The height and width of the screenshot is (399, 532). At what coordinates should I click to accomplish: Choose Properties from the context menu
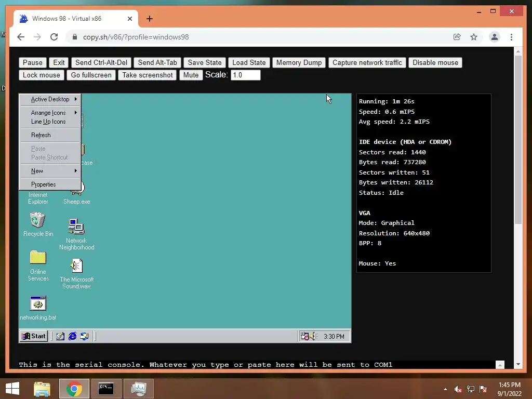50,184
